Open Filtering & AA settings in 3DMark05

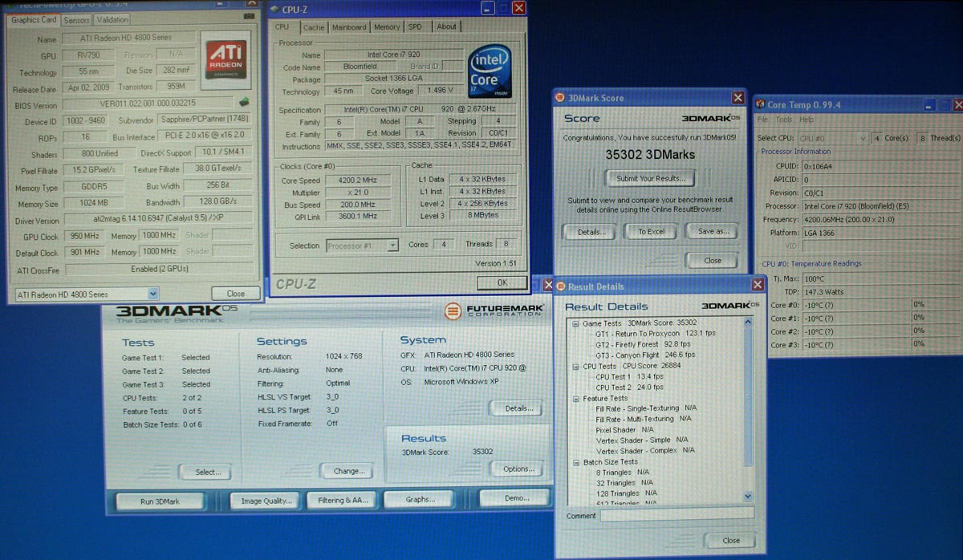(343, 500)
